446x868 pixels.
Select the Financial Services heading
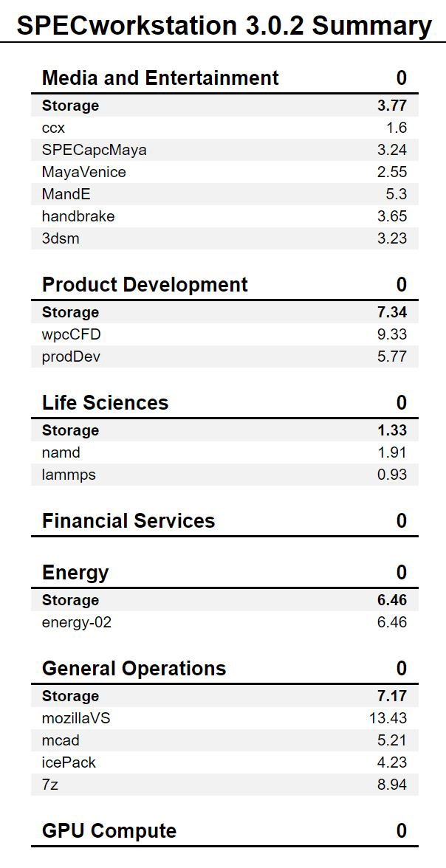(x=128, y=521)
